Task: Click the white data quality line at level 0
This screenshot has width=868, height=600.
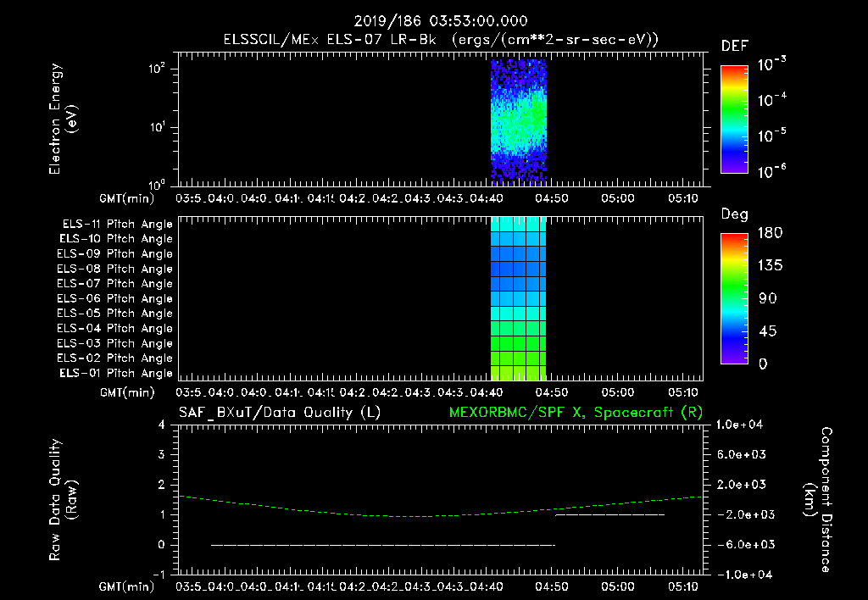Action: 382,545
